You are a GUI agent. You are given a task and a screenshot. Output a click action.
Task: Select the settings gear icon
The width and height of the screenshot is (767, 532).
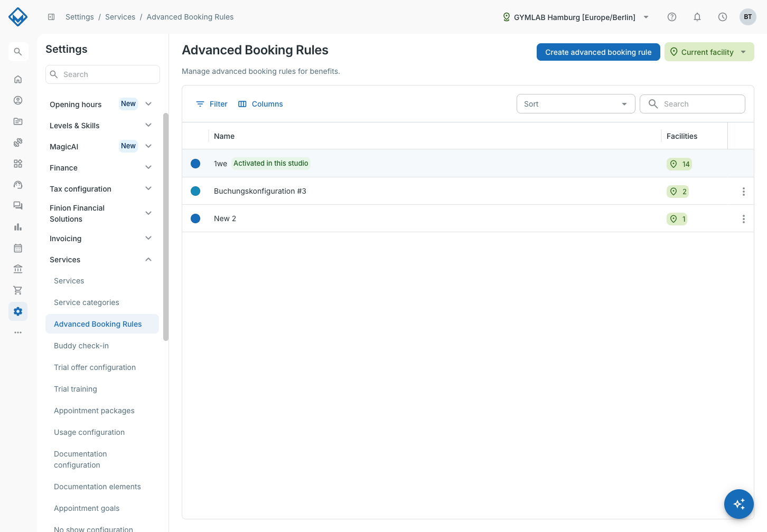[18, 311]
